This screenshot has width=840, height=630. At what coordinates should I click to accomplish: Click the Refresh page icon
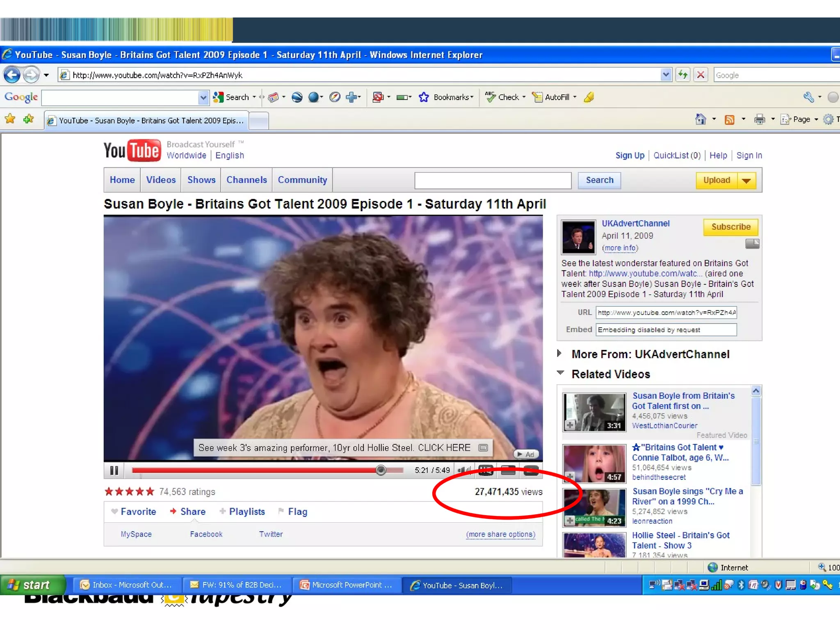[683, 75]
